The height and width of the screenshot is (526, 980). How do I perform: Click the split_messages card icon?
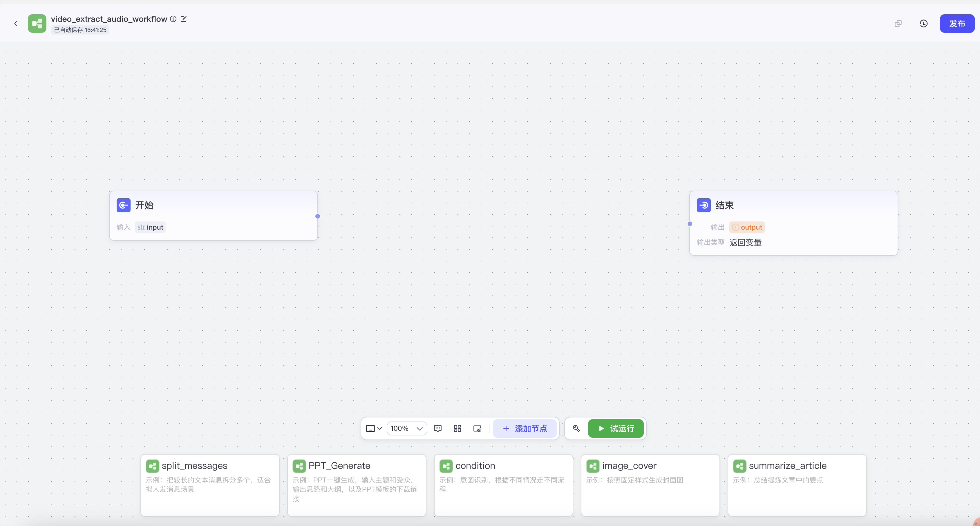152,466
